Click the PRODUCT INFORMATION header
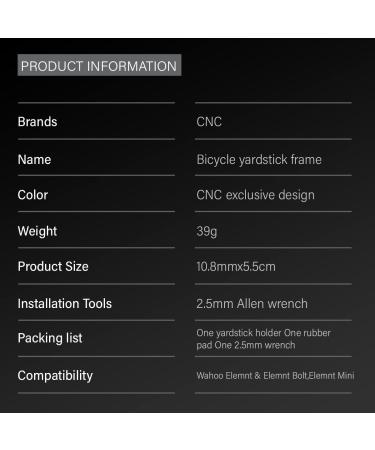This screenshot has width=375, height=450. point(99,65)
